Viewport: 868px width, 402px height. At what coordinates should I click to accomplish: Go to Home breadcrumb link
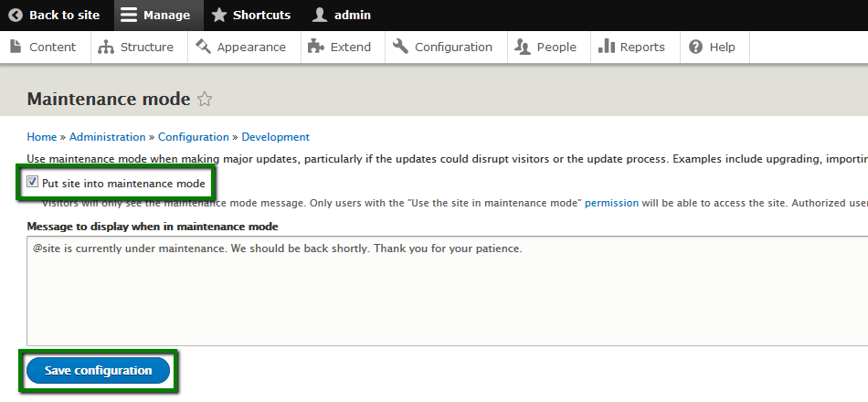click(42, 137)
